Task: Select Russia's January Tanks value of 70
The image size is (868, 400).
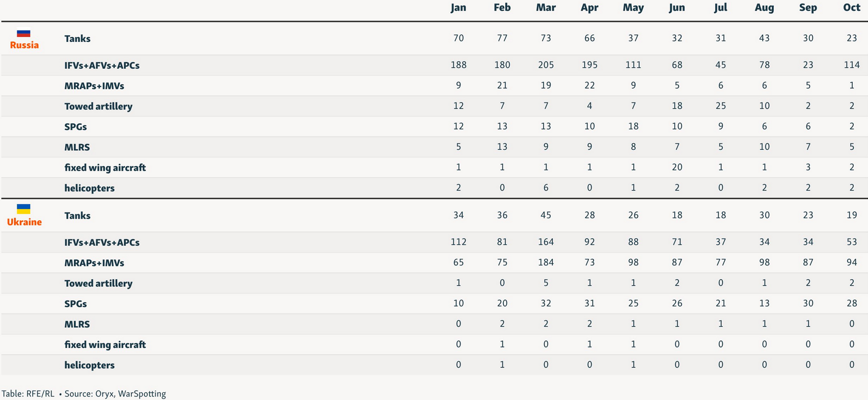Action: click(x=458, y=38)
